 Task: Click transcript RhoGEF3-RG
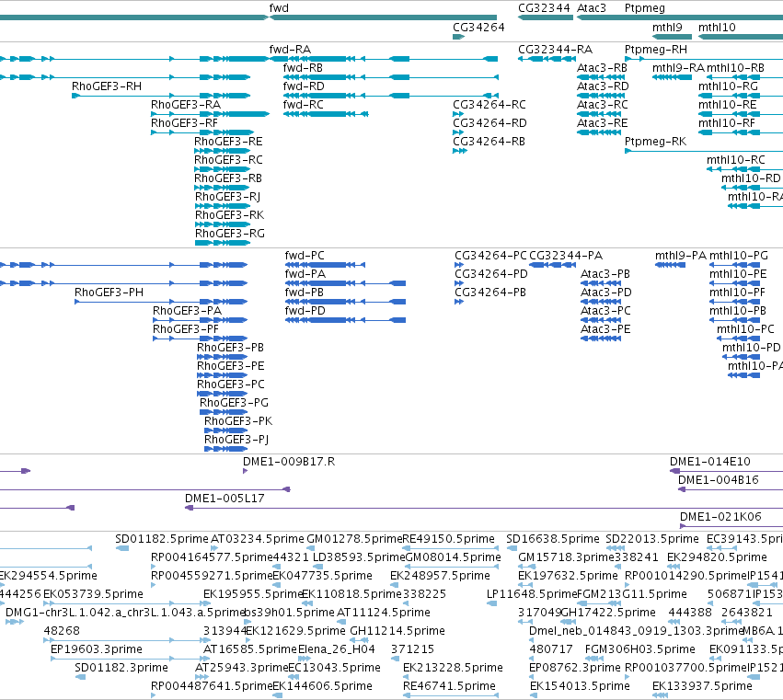[x=223, y=243]
